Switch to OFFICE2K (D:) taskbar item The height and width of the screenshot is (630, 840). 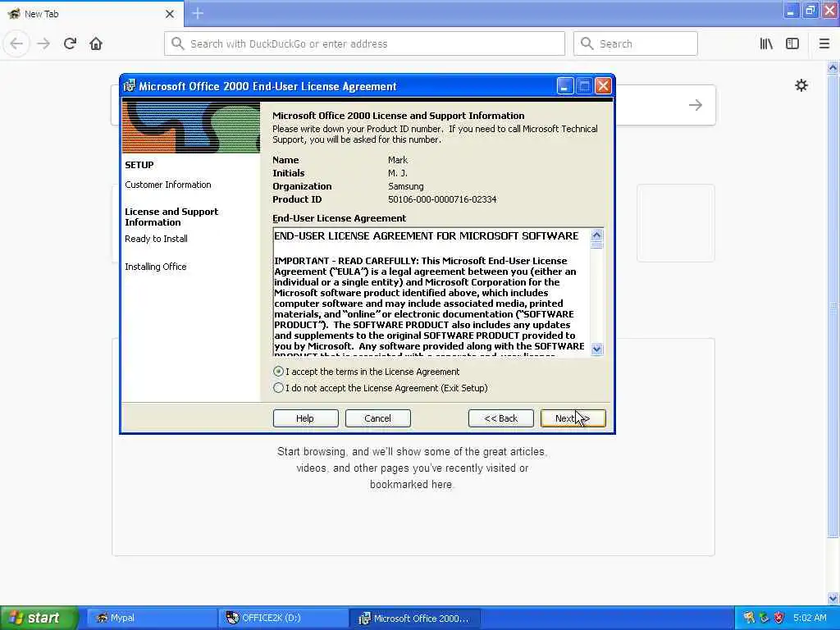pos(283,618)
